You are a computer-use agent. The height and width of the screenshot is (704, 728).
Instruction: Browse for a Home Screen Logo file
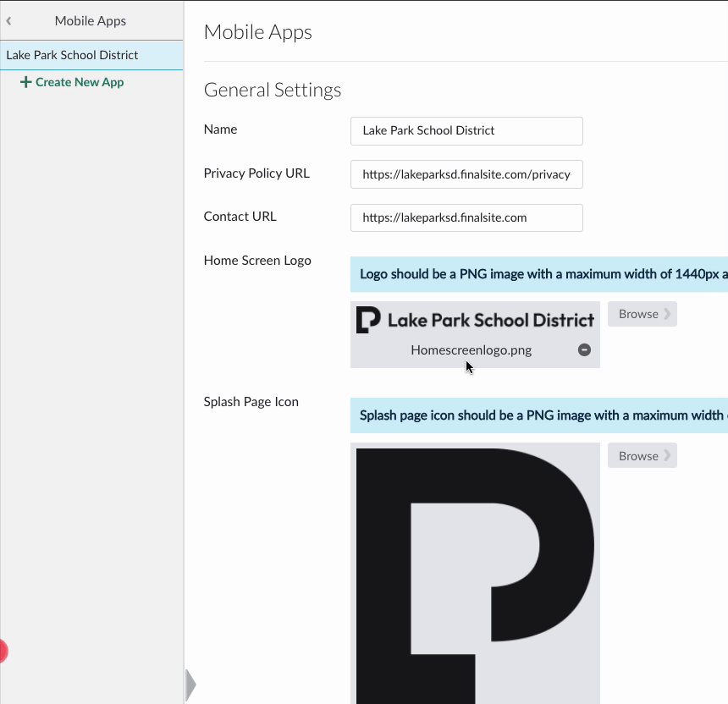point(643,314)
